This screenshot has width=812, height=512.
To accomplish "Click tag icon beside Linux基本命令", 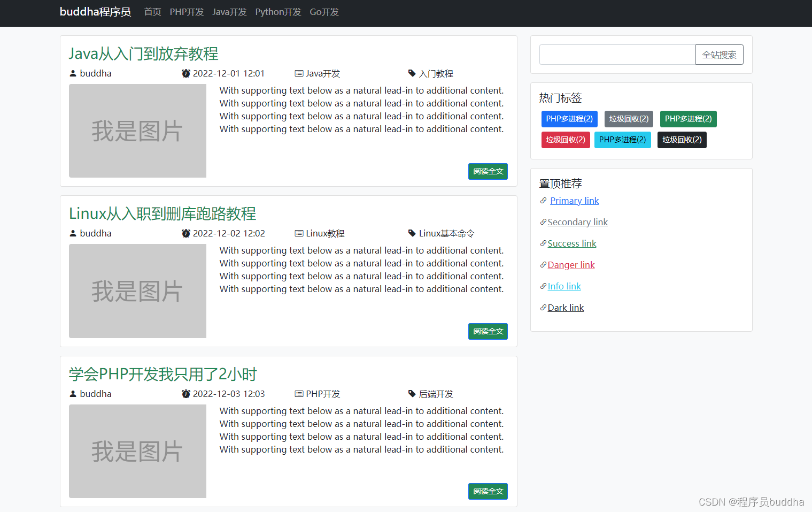I will point(412,233).
